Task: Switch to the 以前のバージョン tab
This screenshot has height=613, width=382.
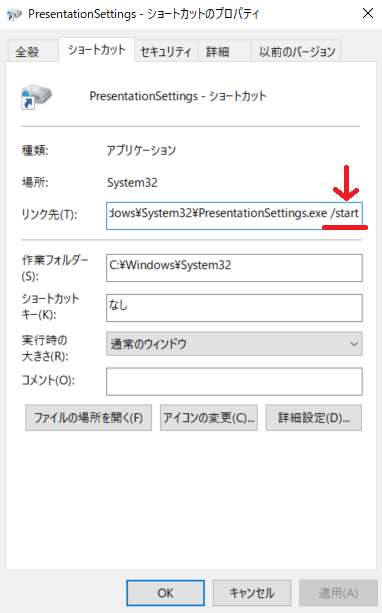Action: tap(297, 52)
